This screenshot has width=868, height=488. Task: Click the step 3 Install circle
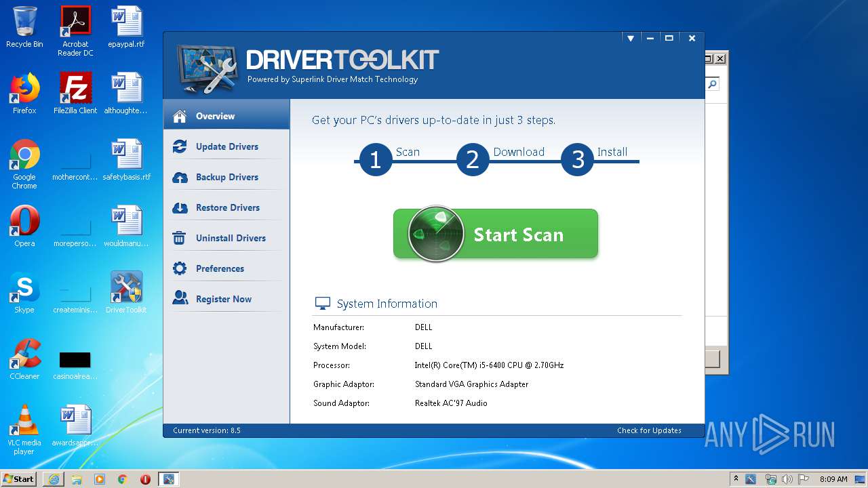point(578,160)
